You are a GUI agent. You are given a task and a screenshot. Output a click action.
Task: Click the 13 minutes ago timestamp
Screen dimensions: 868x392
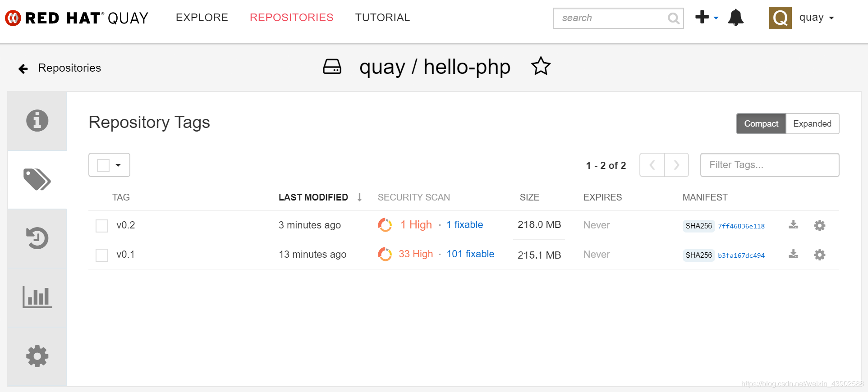(312, 255)
